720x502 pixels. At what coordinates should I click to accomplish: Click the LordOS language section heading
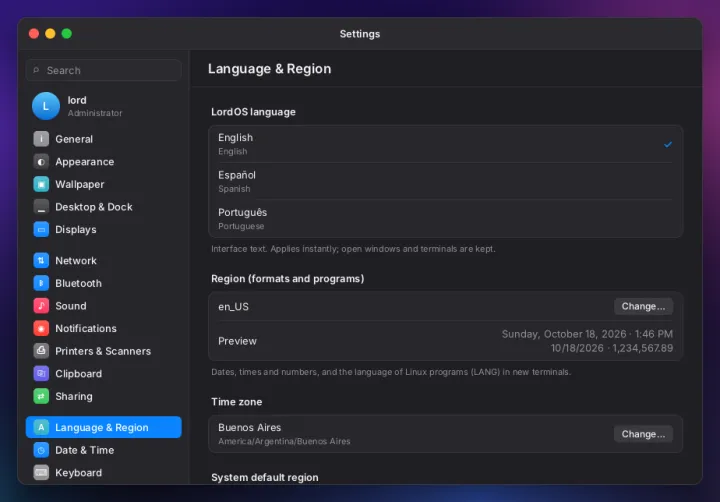click(x=253, y=112)
